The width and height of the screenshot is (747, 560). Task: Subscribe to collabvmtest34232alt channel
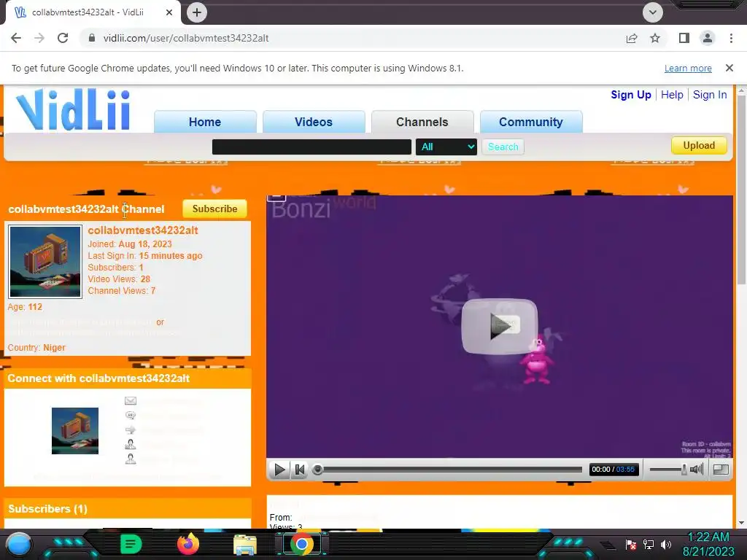click(x=214, y=209)
